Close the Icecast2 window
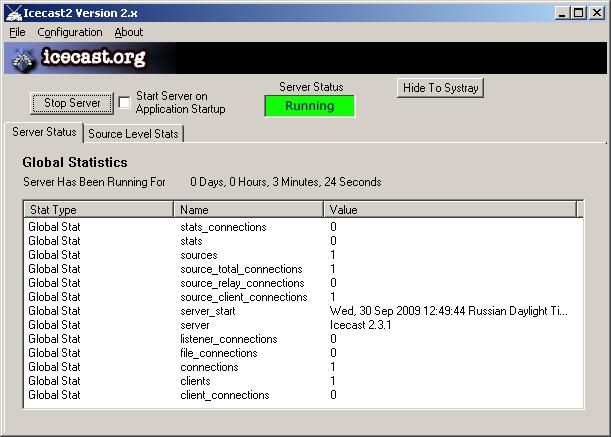Screen dimensions: 611x437 click(x=597, y=13)
